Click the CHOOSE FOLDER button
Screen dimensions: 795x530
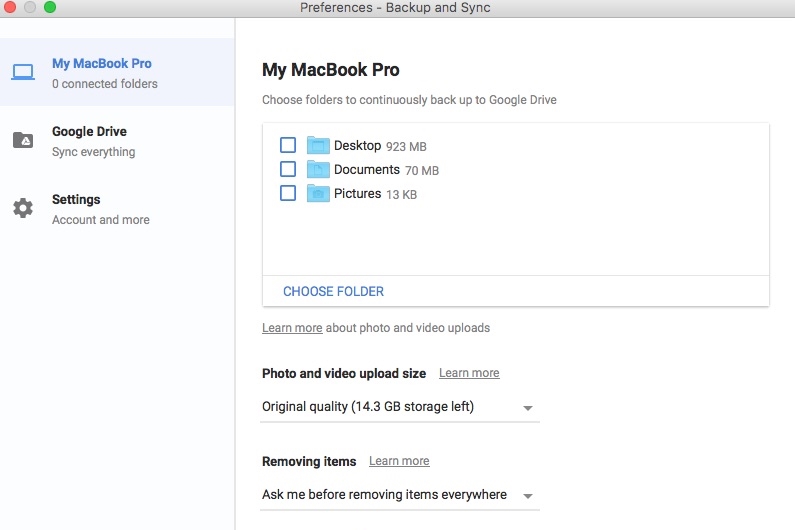pos(333,292)
